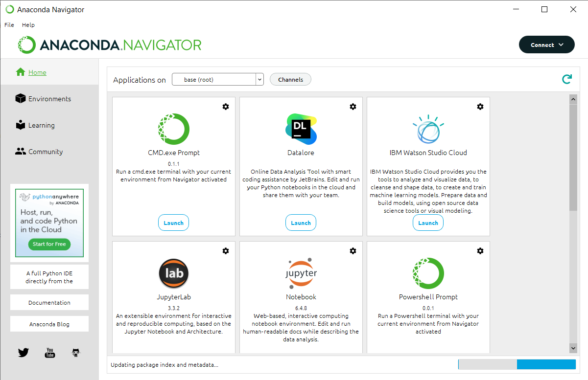Open the Anaconda Blog link button
The image size is (588, 380).
pos(49,324)
